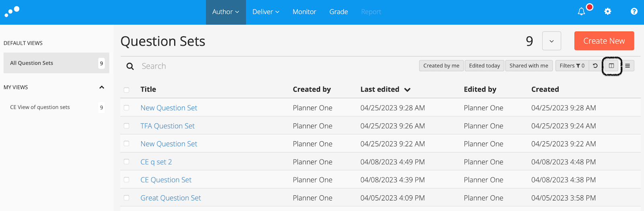
Task: Go to the Monitor tab
Action: [304, 12]
